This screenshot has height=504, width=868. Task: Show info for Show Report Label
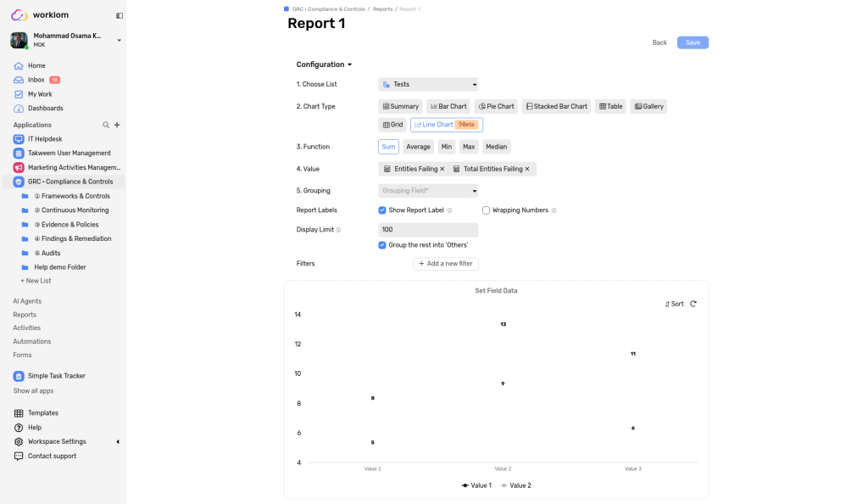(x=449, y=210)
